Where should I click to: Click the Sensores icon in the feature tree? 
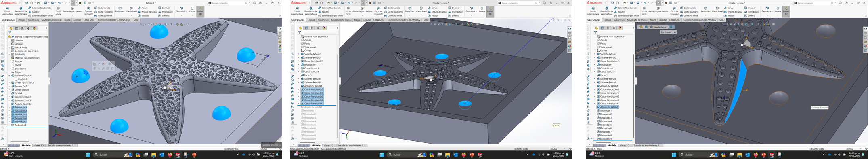[13, 44]
